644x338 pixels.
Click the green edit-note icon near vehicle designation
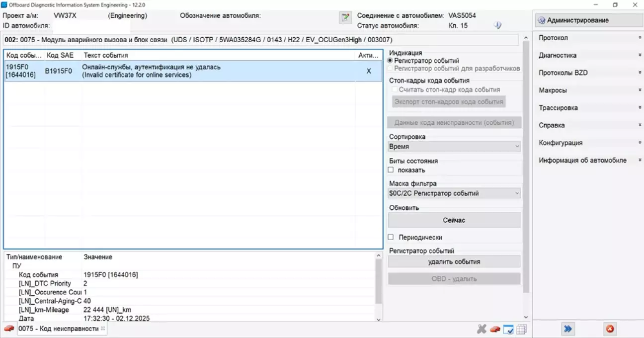[345, 17]
